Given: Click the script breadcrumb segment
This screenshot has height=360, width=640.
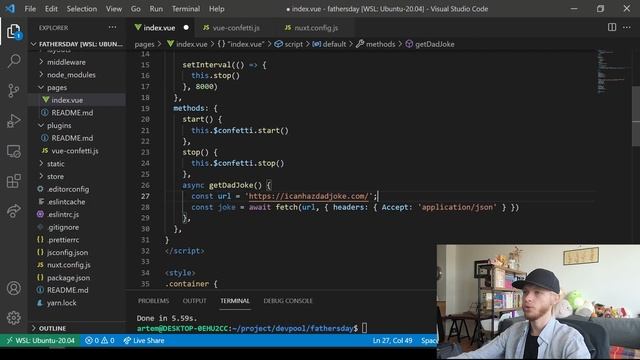Looking at the screenshot, I should tap(289, 44).
